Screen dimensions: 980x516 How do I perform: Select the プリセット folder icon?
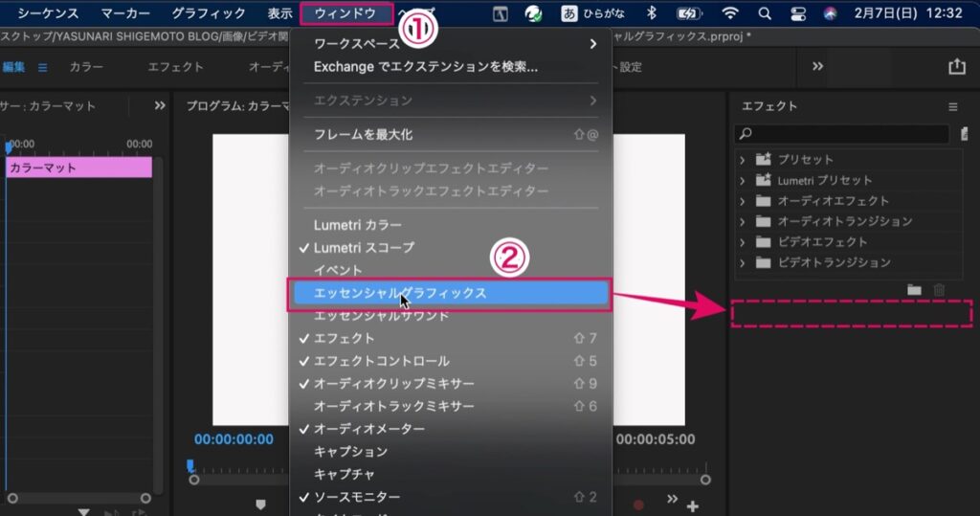pos(763,160)
